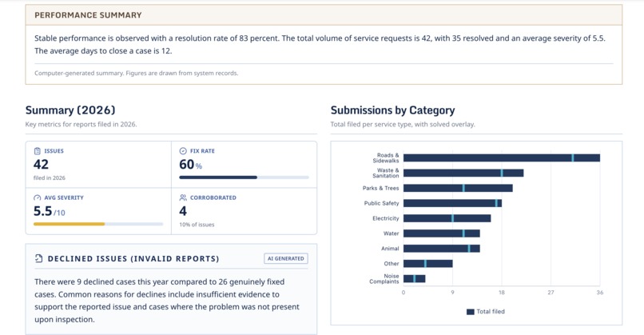Click the Parks & Trees axis label
This screenshot has height=335, width=644.
pyautogui.click(x=381, y=188)
